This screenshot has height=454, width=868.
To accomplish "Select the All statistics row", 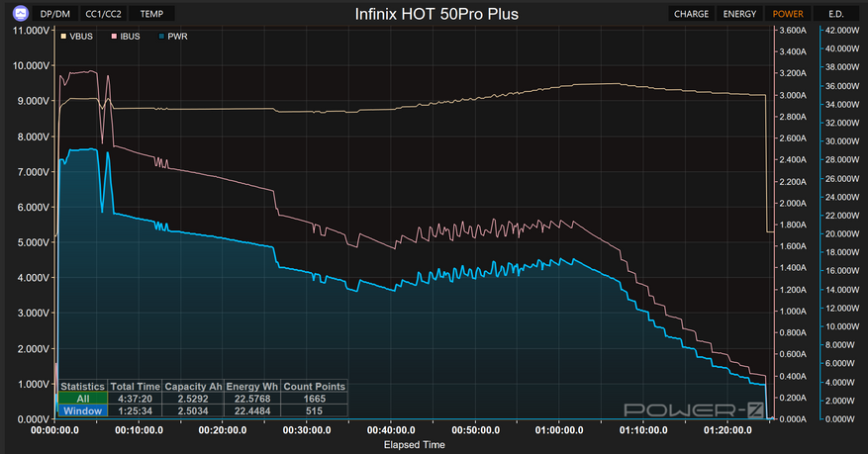I will (x=82, y=399).
